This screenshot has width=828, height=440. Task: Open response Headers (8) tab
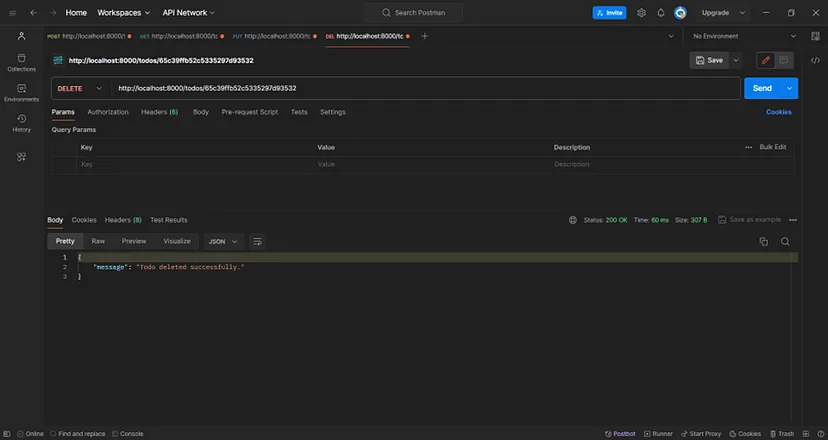123,220
